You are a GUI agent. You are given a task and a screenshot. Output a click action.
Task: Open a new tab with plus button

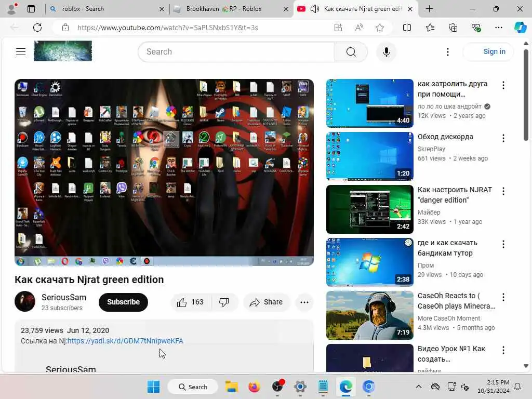(x=429, y=9)
